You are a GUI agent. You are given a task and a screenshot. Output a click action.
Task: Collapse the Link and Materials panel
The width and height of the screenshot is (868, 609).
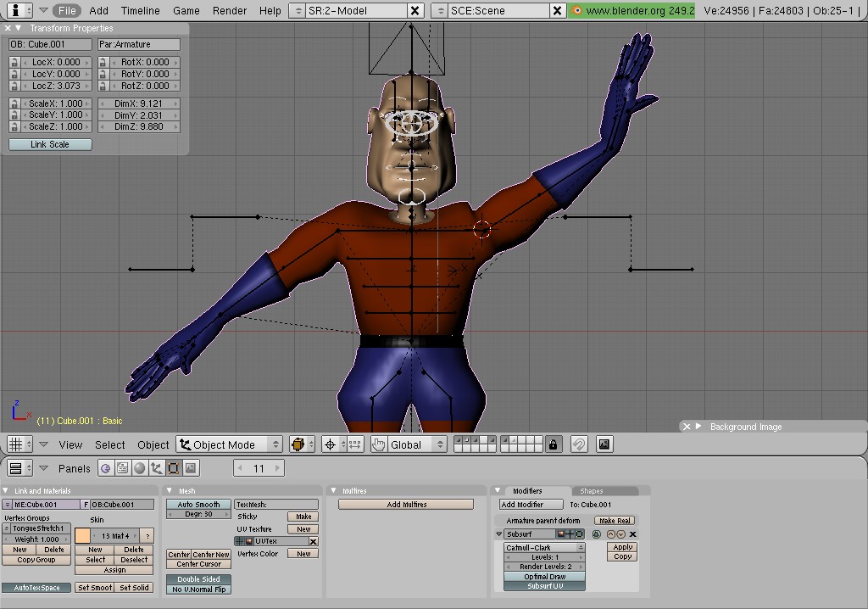click(x=6, y=490)
